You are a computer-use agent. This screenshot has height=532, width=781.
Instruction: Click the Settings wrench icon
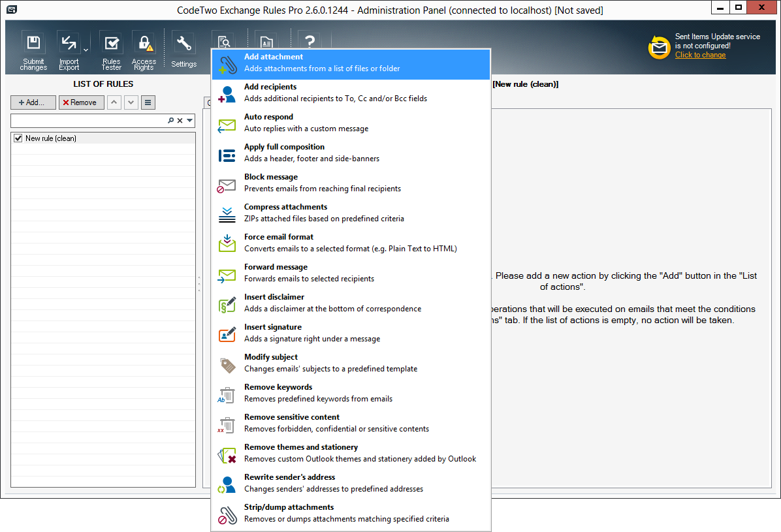coord(183,41)
